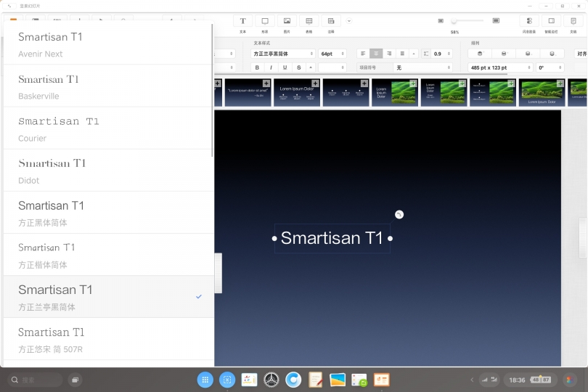Image resolution: width=588 pixels, height=392 pixels.
Task: Choose the Didot font option
Action: tap(108, 171)
